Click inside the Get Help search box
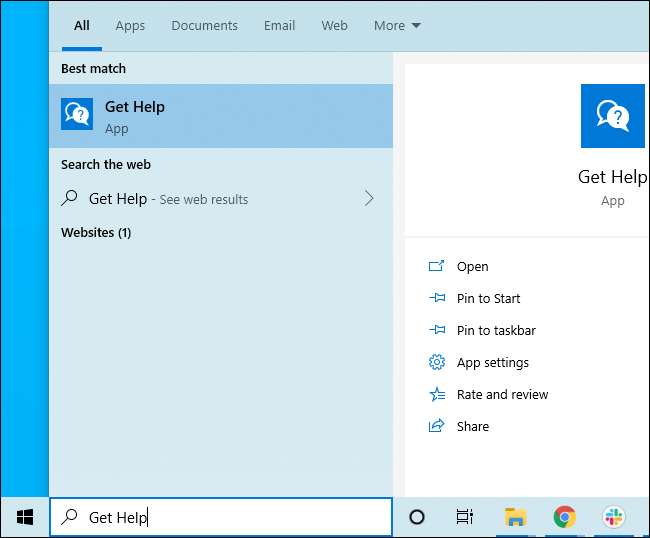 221,517
